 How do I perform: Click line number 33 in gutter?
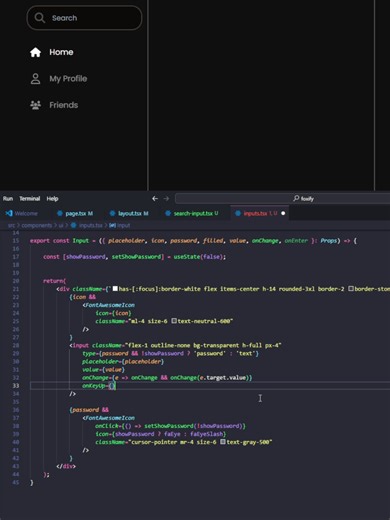[x=16, y=386]
